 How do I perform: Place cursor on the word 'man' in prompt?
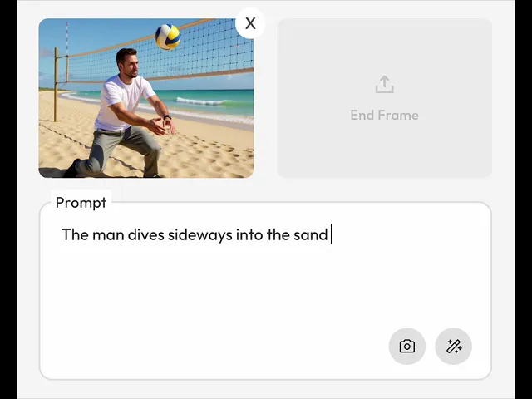tap(108, 235)
